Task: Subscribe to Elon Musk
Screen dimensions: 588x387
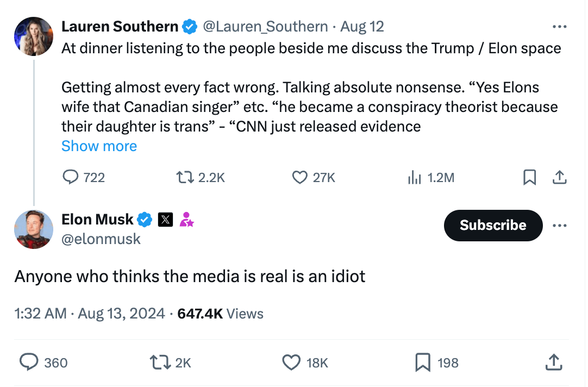Action: [x=493, y=225]
